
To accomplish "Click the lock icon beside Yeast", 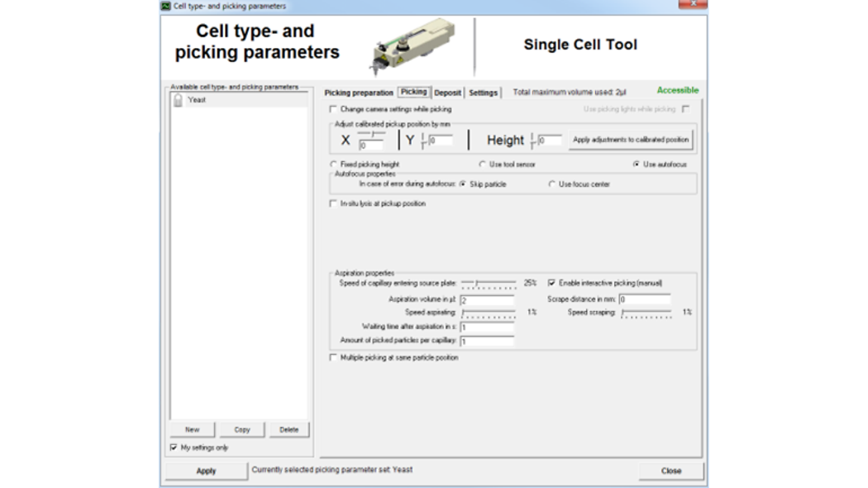I will pos(178,100).
